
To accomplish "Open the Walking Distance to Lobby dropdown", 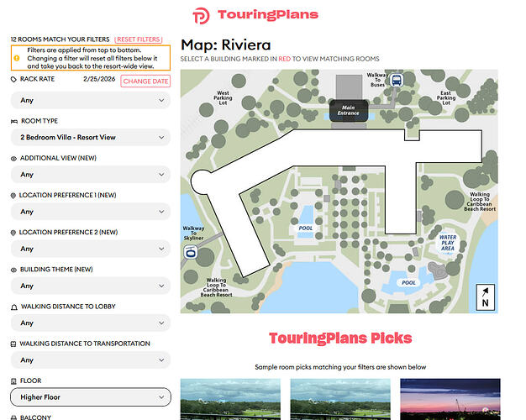I will pos(90,323).
